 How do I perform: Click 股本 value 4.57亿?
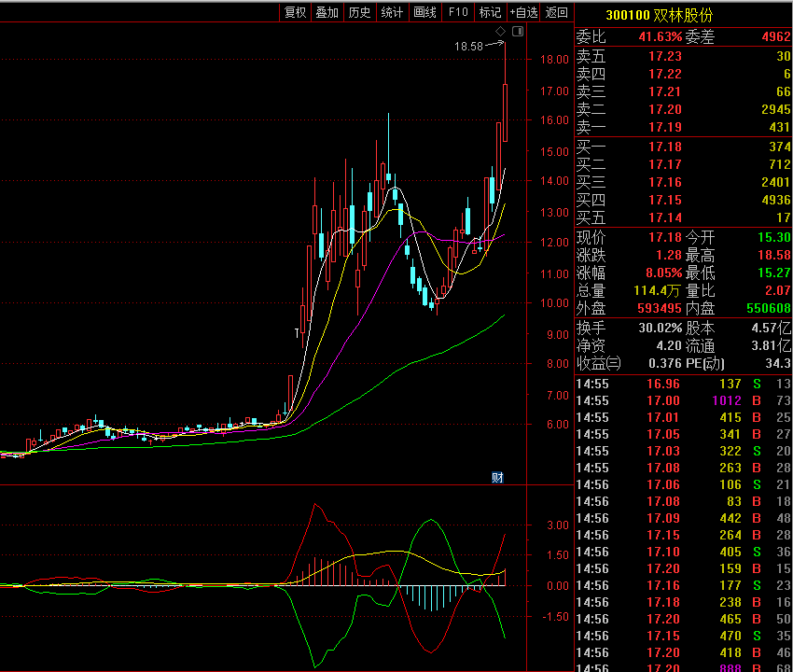(x=771, y=328)
